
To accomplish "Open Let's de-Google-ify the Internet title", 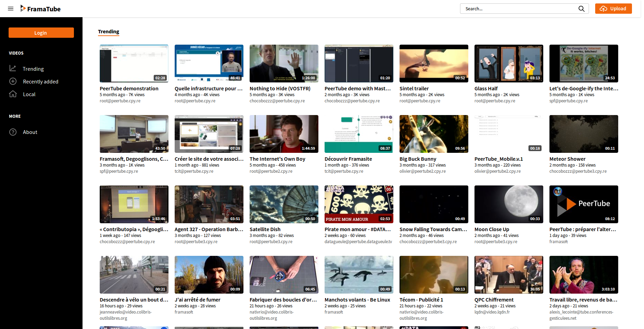I will (584, 89).
